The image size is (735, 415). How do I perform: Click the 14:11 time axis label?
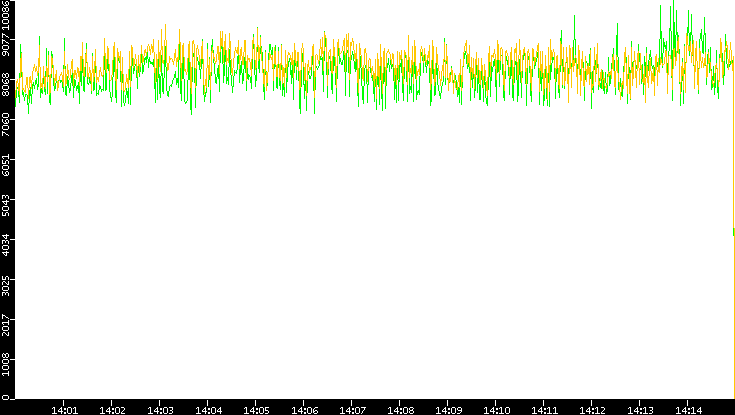[x=545, y=411]
